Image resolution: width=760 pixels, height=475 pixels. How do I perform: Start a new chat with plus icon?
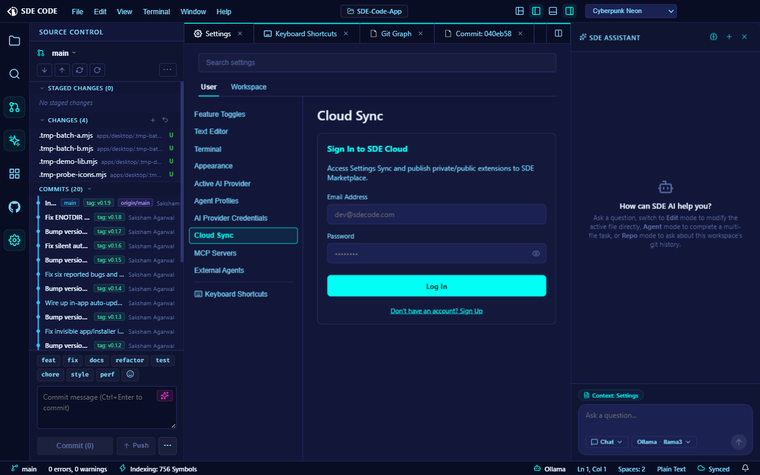729,37
